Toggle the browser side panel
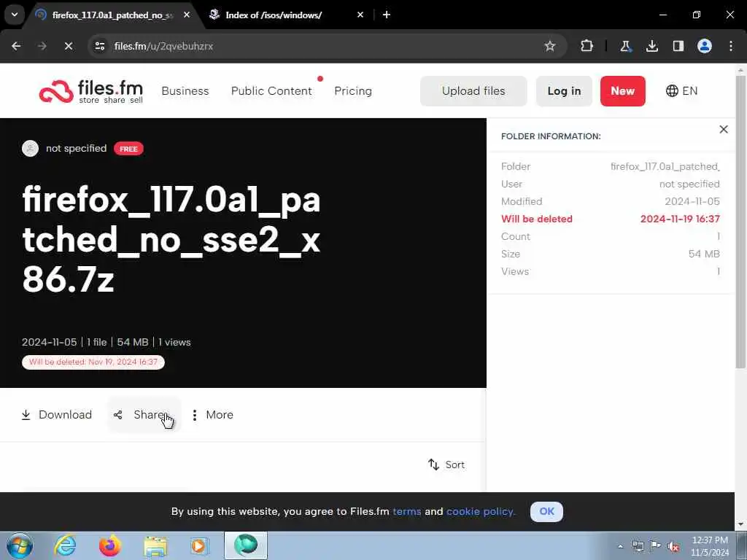The height and width of the screenshot is (560, 747). click(678, 46)
